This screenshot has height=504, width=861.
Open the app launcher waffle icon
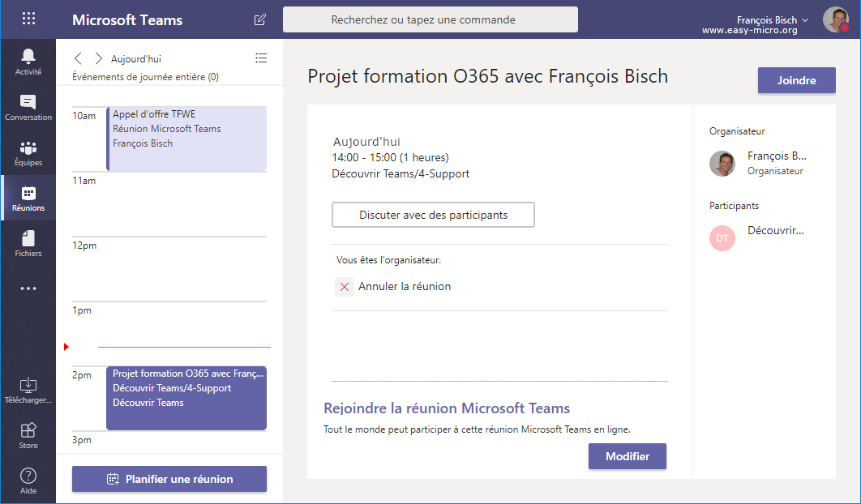(x=28, y=19)
